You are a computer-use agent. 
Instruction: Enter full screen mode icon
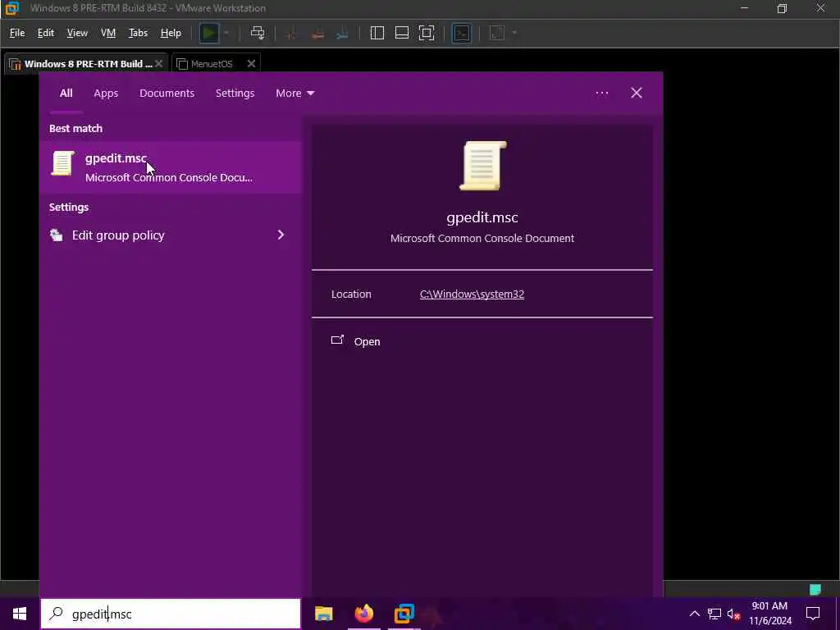[427, 33]
